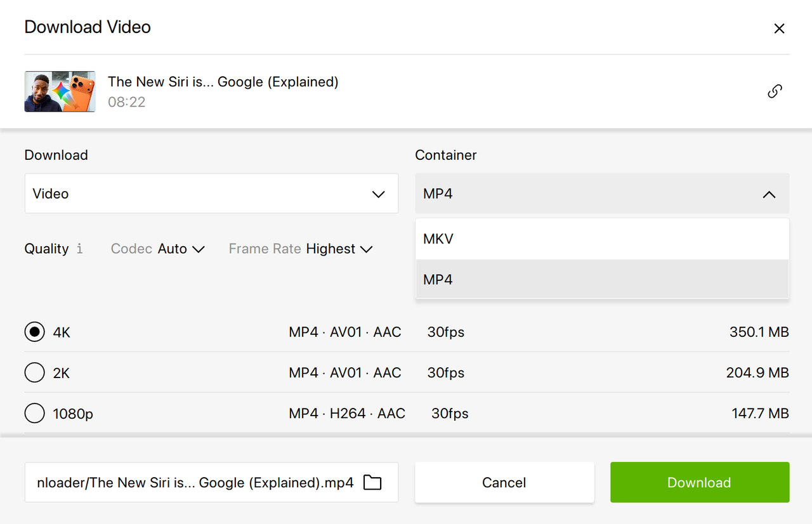Close the Download Video dialog

point(779,29)
